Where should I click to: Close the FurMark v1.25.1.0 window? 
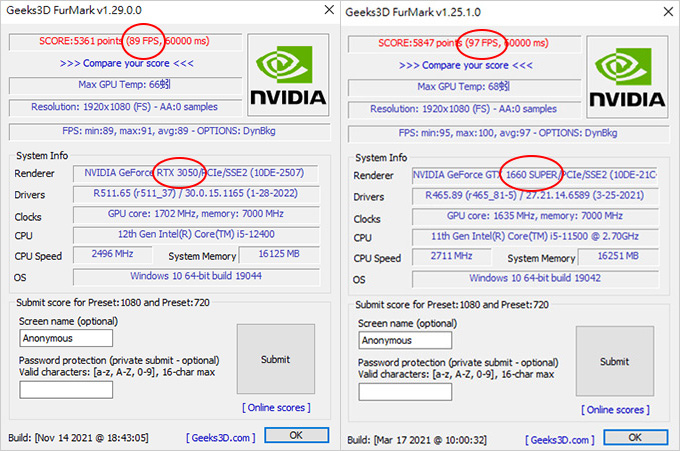point(668,12)
